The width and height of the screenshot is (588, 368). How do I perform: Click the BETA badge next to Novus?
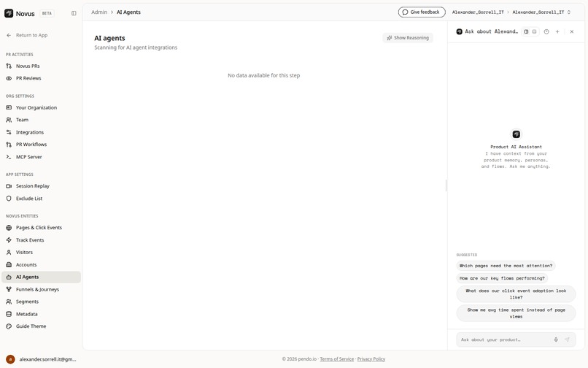47,14
